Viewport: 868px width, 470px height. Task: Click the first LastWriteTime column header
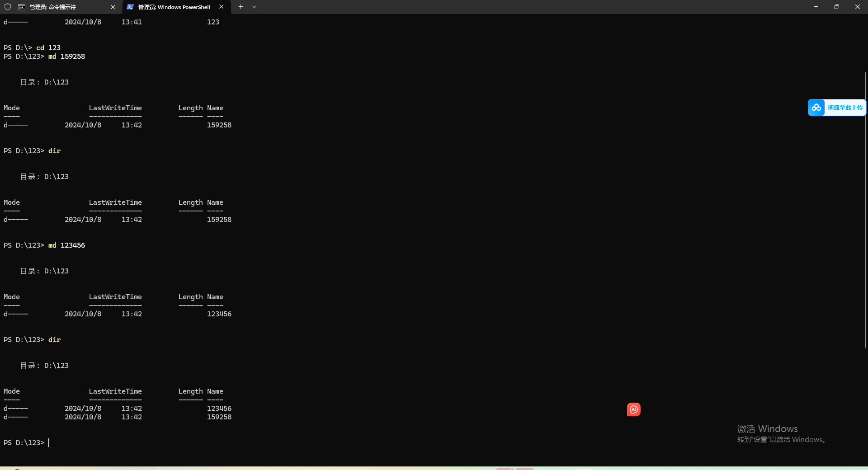[115, 108]
